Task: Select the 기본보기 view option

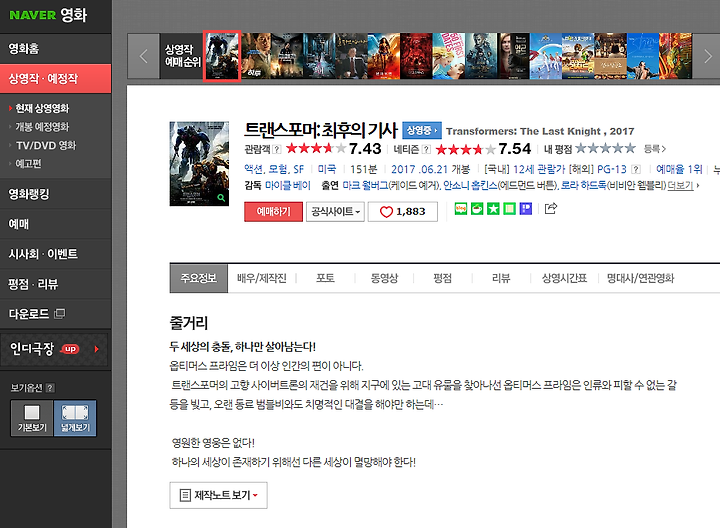Action: pyautogui.click(x=32, y=418)
